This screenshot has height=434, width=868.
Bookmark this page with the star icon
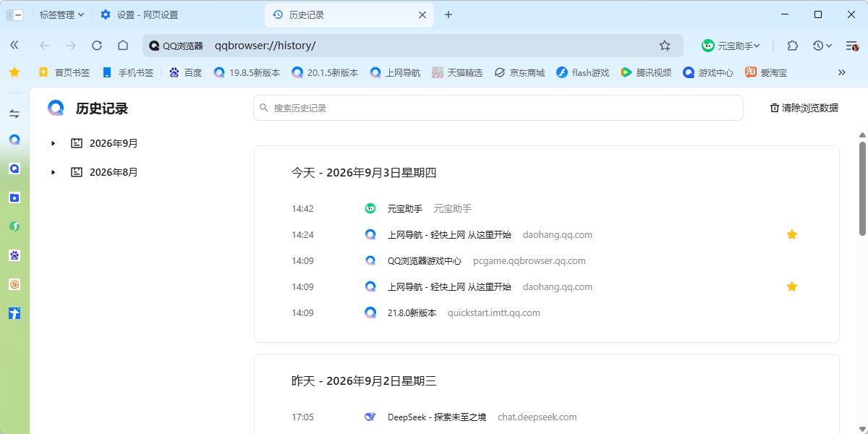click(665, 46)
